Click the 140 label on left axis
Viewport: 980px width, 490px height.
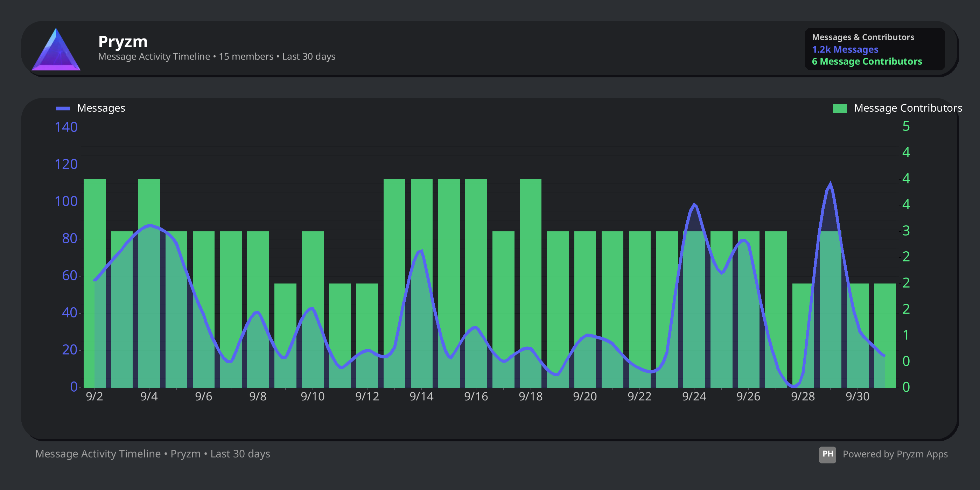66,127
